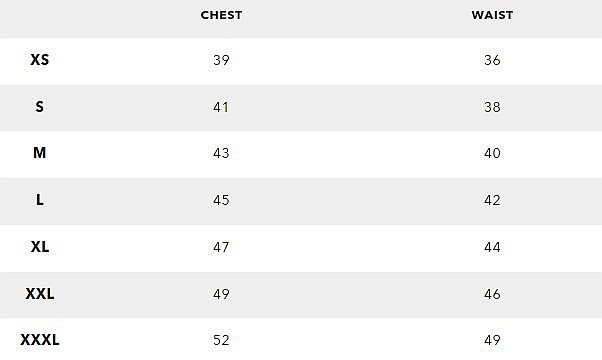Click waist value 49 for XXXL
Image resolution: width=602 pixels, height=360 pixels.
pyautogui.click(x=492, y=340)
